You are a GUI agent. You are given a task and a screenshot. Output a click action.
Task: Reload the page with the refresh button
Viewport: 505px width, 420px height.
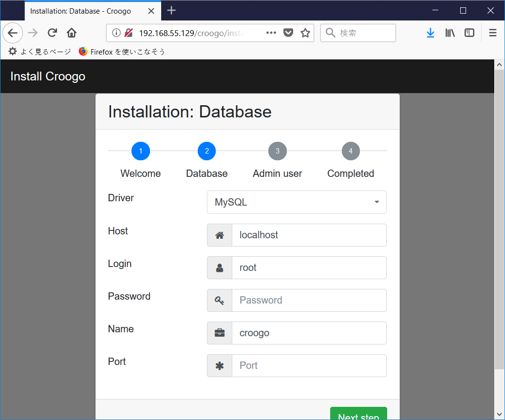click(x=52, y=33)
